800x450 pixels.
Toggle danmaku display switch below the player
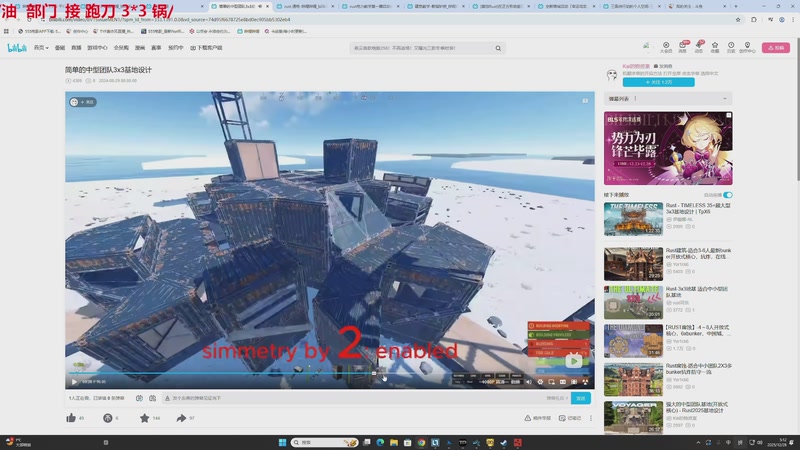[x=139, y=398]
